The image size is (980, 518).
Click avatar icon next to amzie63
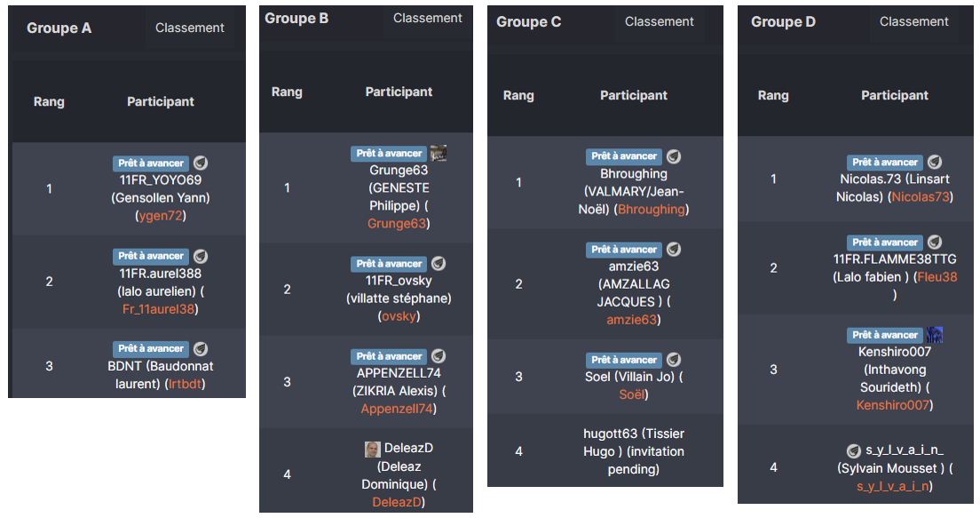coord(675,250)
